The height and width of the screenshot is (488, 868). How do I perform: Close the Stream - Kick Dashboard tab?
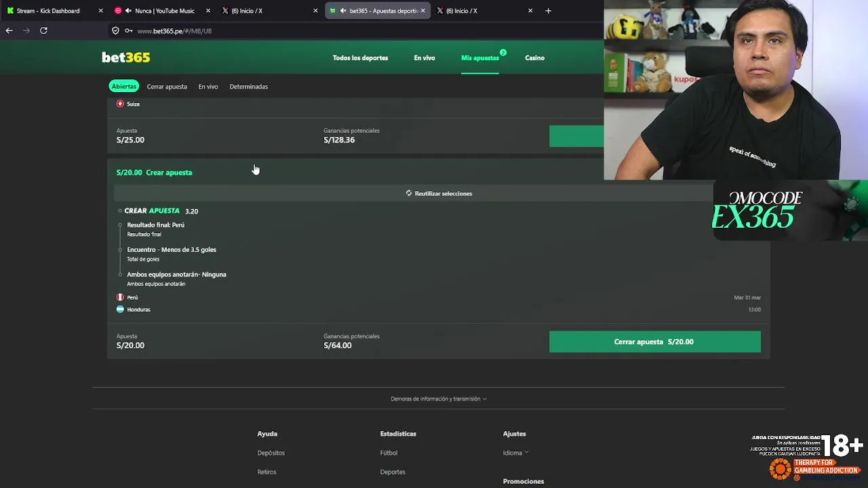pos(100,11)
